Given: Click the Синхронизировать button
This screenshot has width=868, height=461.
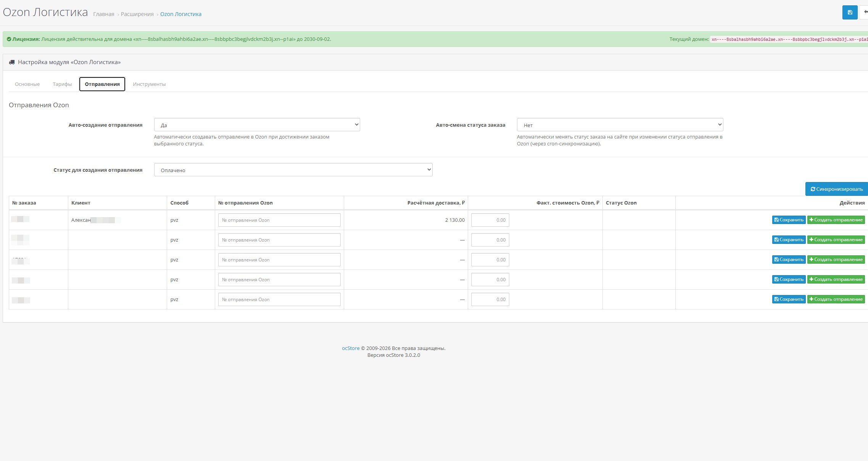Looking at the screenshot, I should (x=836, y=189).
